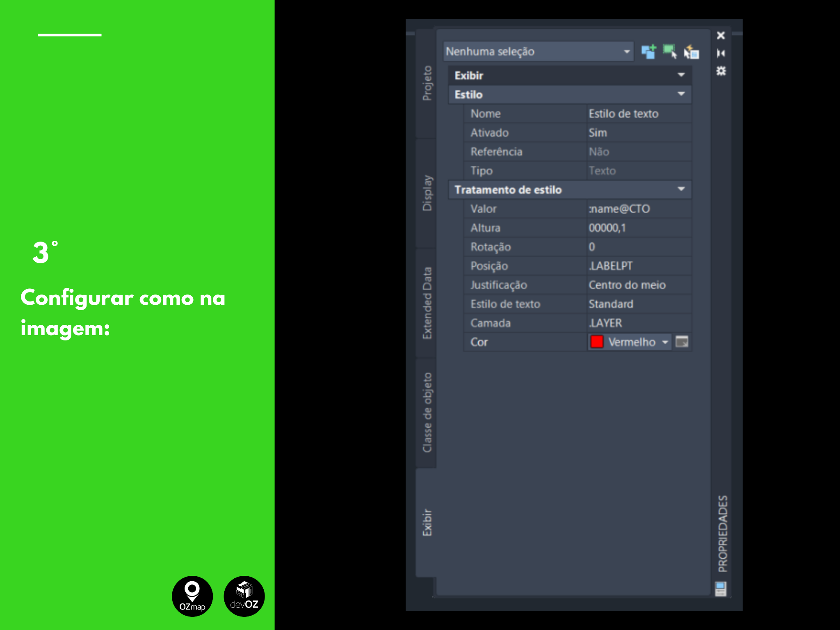This screenshot has width=840, height=630.
Task: Switch to the Extended Data tab
Action: click(x=427, y=303)
